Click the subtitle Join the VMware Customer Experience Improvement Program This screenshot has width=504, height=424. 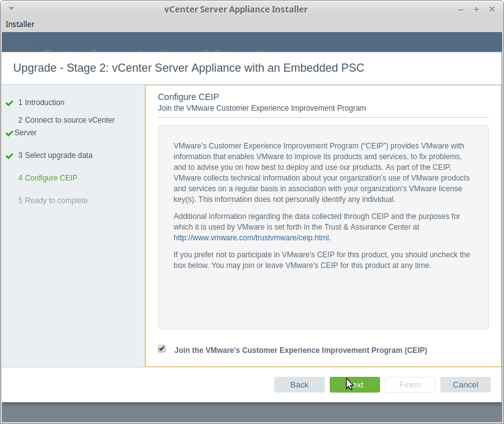click(x=262, y=108)
